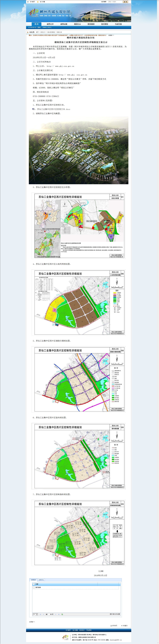Image resolution: width=159 pixels, height=644 pixels.
Task: Click the 去留言>>> link
Action: (111, 35)
